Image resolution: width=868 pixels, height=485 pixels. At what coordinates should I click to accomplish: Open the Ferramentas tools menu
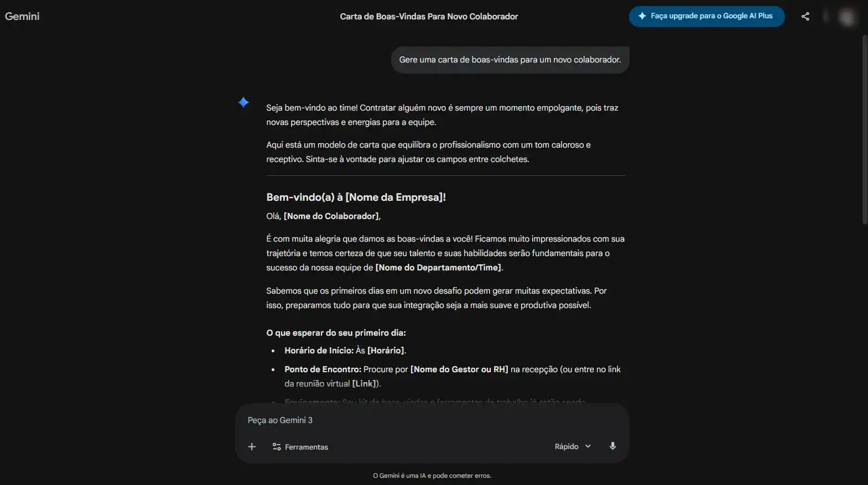point(300,447)
